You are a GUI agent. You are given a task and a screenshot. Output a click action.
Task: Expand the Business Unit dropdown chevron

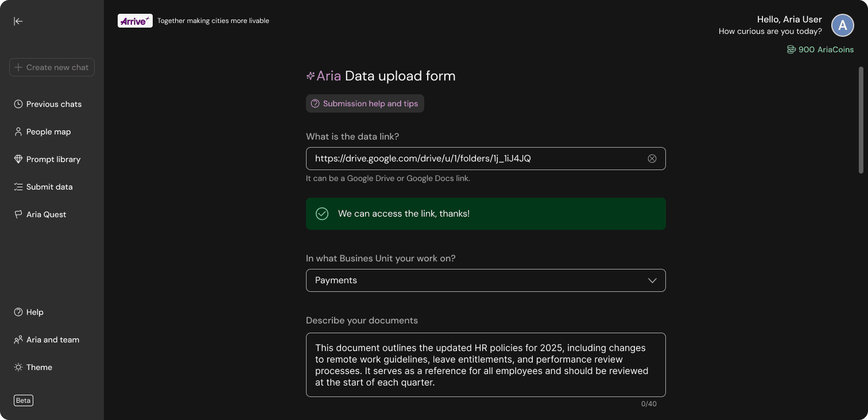(x=652, y=280)
